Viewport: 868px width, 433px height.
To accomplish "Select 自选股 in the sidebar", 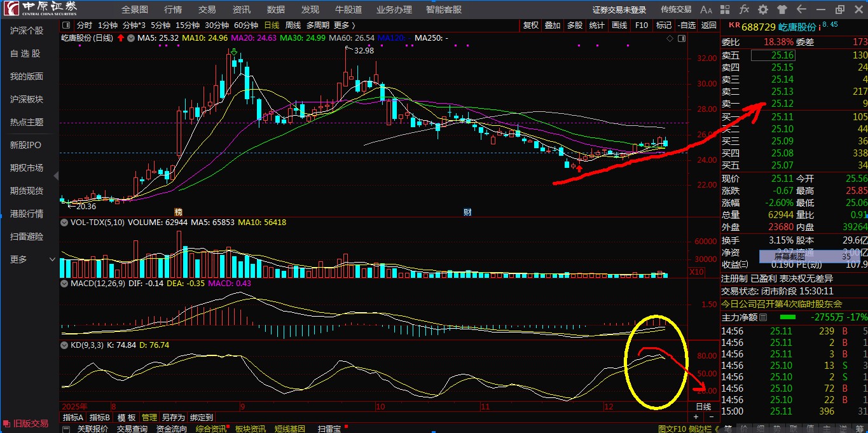I will 25,54.
